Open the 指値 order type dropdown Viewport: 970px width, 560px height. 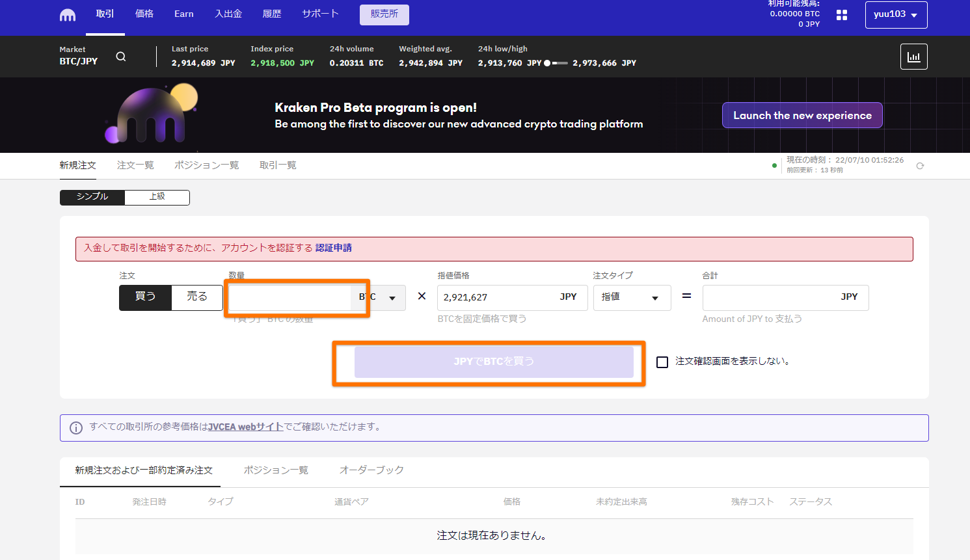(632, 297)
